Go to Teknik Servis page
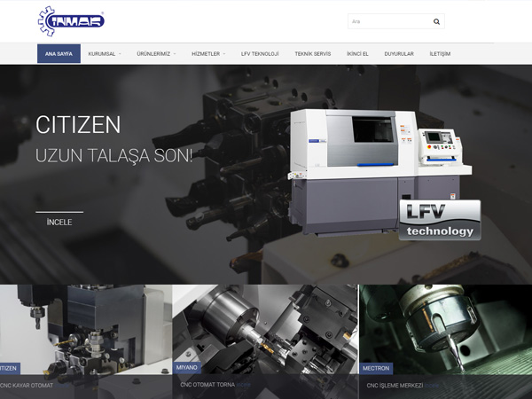 pyautogui.click(x=312, y=54)
